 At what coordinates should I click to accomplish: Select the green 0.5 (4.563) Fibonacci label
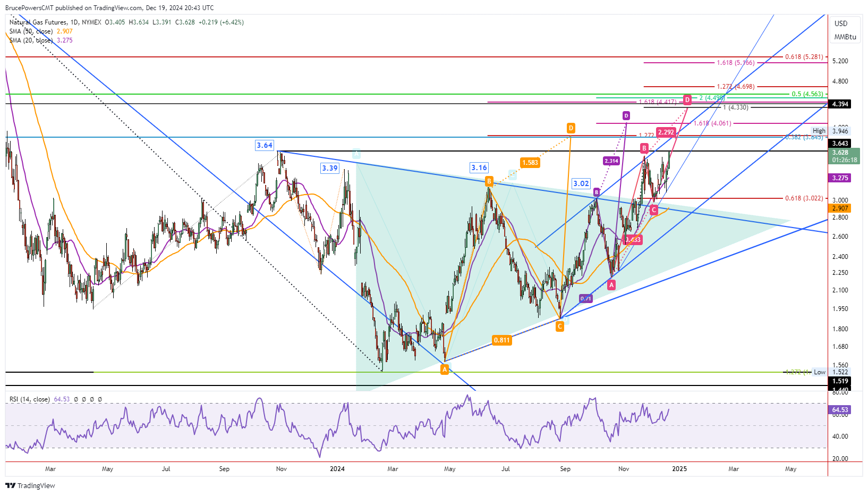807,94
